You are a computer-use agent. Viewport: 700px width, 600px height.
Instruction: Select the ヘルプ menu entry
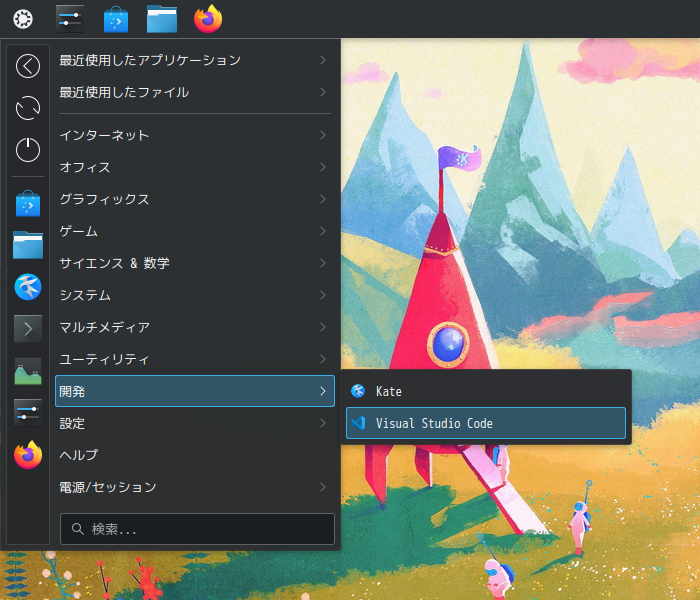pyautogui.click(x=195, y=455)
